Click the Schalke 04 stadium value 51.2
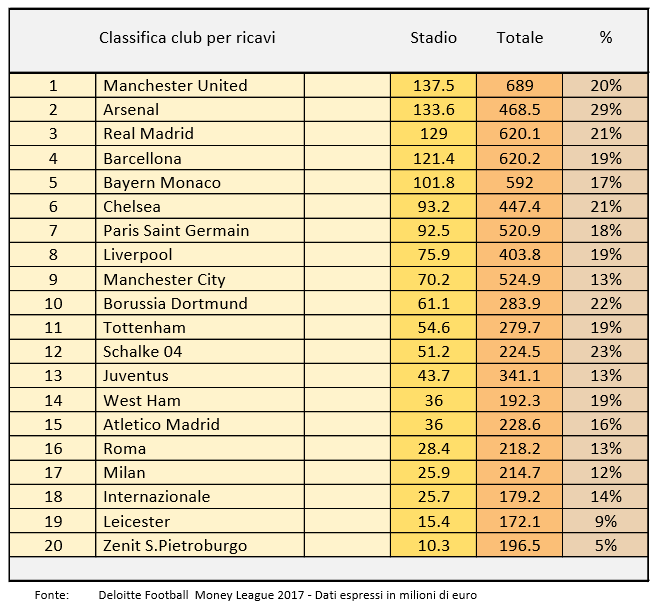 433,352
